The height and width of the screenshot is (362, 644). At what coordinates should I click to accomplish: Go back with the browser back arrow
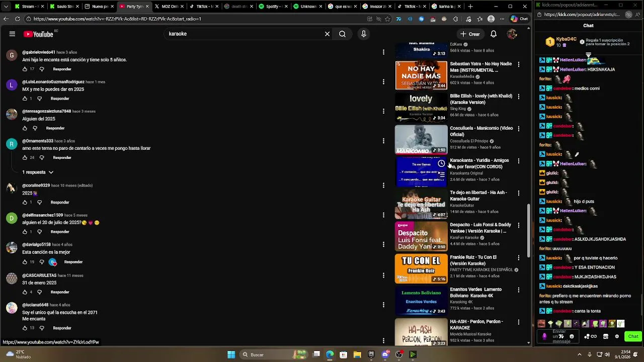pos(6,19)
